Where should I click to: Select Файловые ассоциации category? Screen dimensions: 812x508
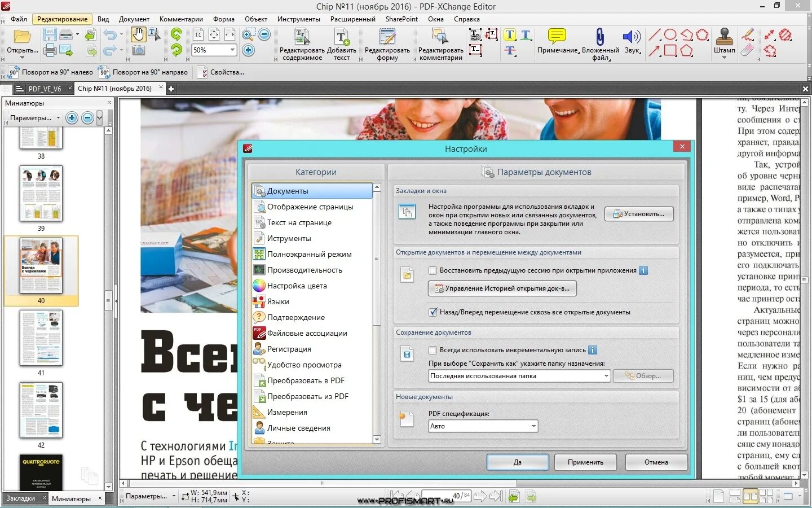point(312,333)
